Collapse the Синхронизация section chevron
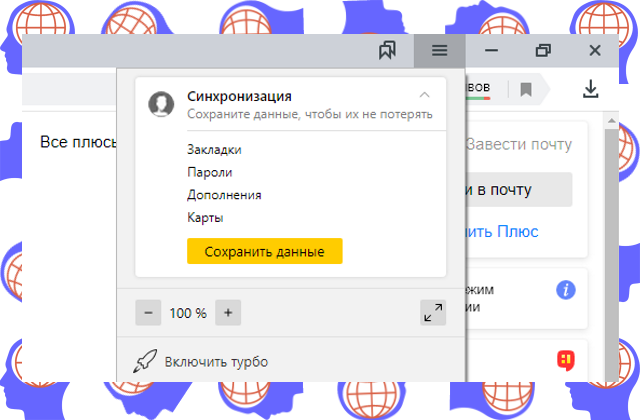Screen dimensions: 640x420 (x=424, y=95)
